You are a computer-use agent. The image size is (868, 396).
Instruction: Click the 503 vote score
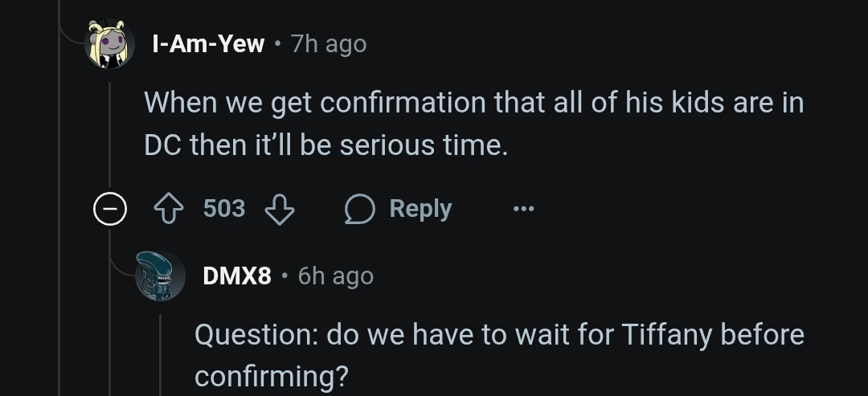coord(223,209)
